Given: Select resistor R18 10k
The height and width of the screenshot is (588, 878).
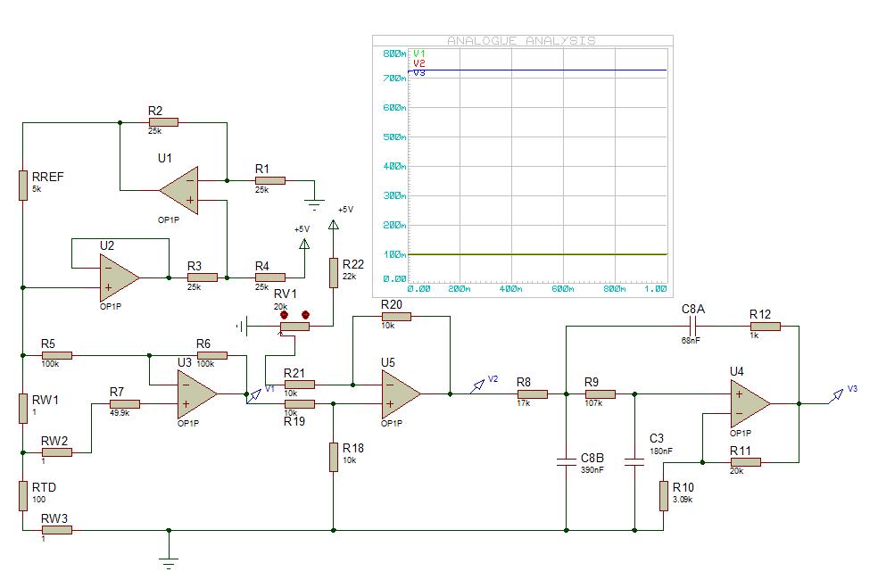Looking at the screenshot, I should pos(333,457).
